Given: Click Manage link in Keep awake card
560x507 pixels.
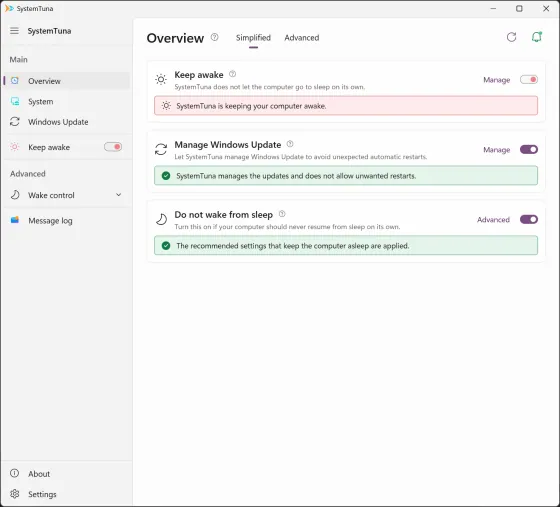Looking at the screenshot, I should (496, 80).
